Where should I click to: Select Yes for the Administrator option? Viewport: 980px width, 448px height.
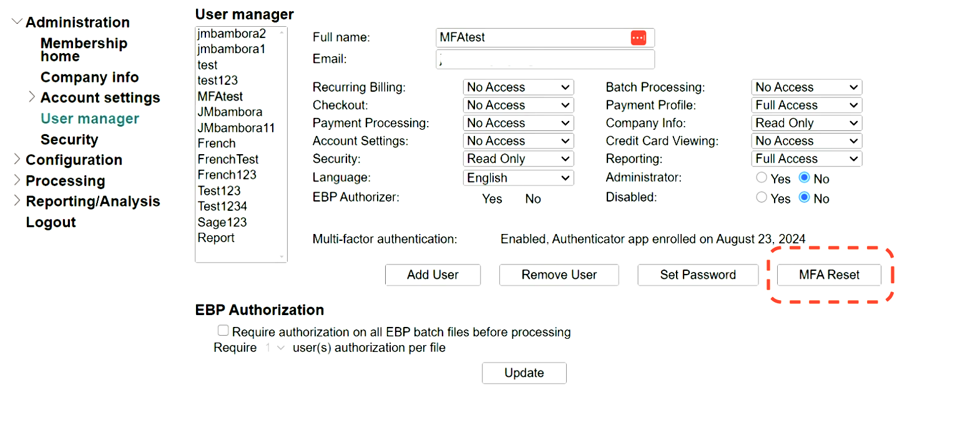(x=761, y=177)
